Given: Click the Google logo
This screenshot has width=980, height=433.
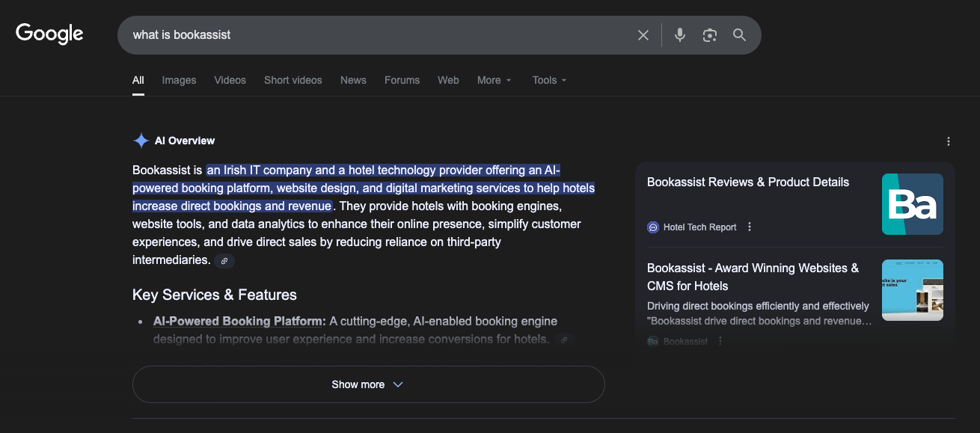Looking at the screenshot, I should coord(49,34).
